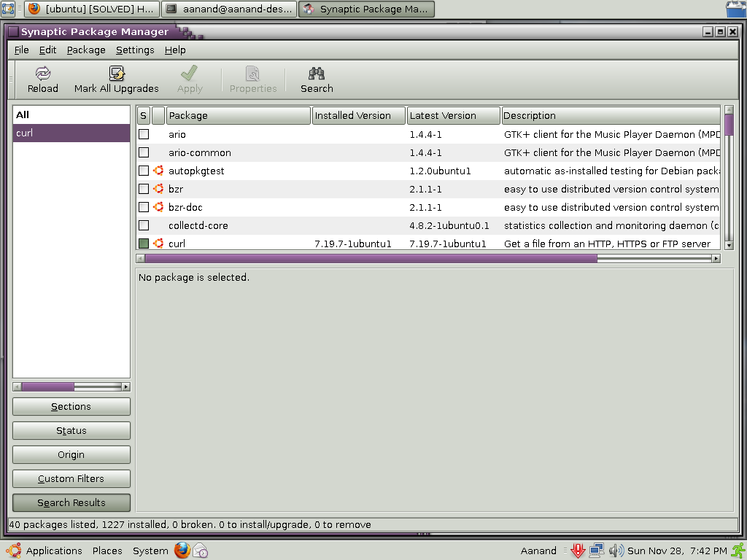Toggle the status checkbox for ario

point(144,134)
